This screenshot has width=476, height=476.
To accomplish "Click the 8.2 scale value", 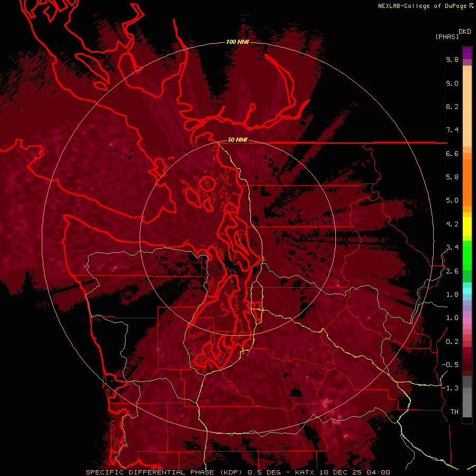I will [452, 106].
